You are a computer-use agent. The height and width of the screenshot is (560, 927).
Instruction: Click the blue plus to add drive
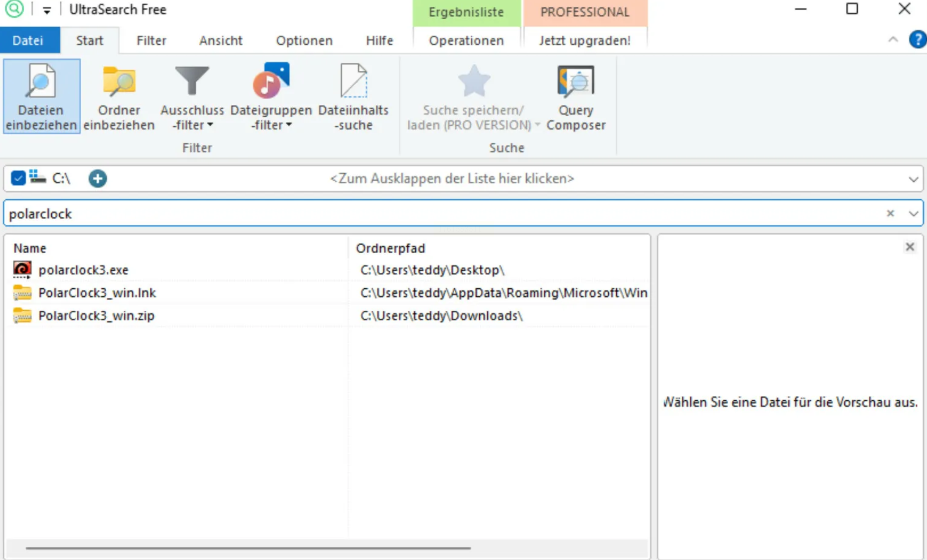[97, 179]
